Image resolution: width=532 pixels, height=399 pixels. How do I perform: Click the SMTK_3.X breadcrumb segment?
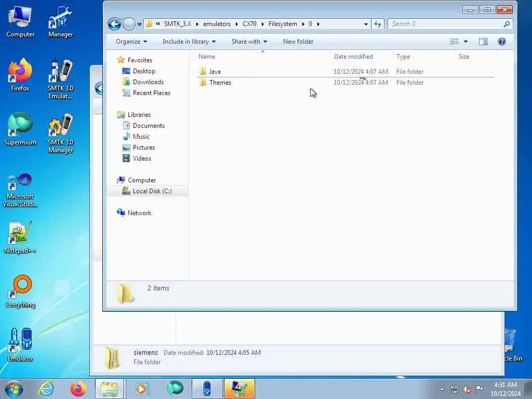[178, 24]
